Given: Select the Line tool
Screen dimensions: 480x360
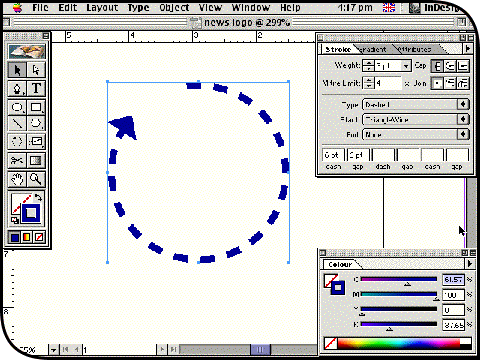Looking at the screenshot, I should [17, 123].
